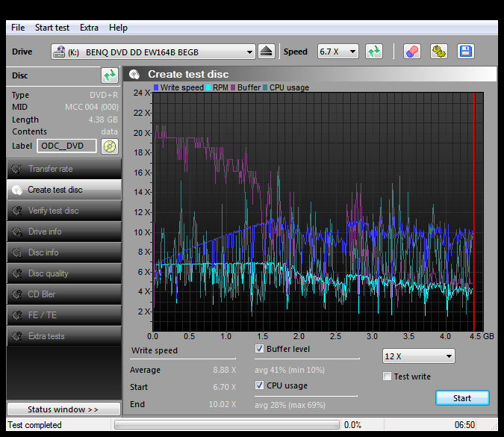
Task: Open the Transfer rate test
Action: click(64, 169)
